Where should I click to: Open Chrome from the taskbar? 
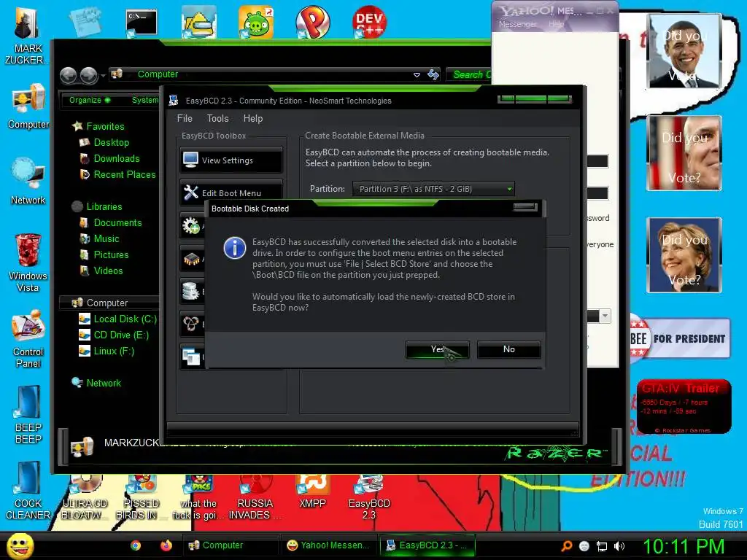[x=136, y=545]
